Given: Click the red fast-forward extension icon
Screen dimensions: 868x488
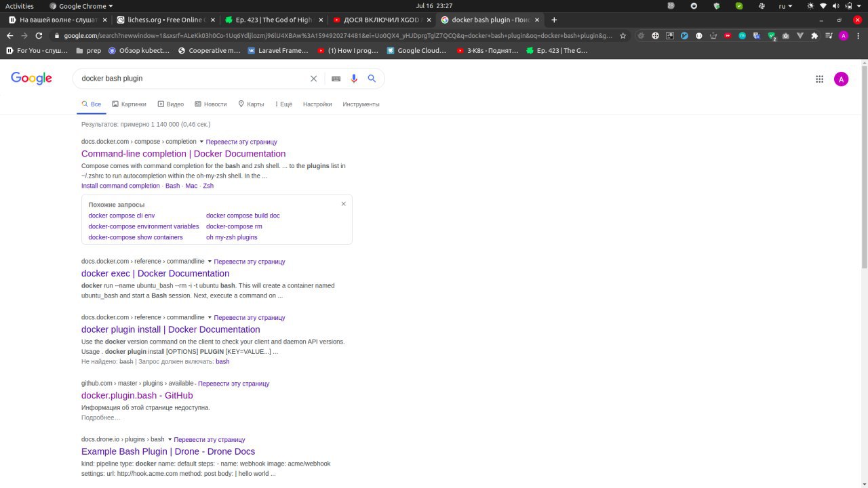Looking at the screenshot, I should 728,35.
